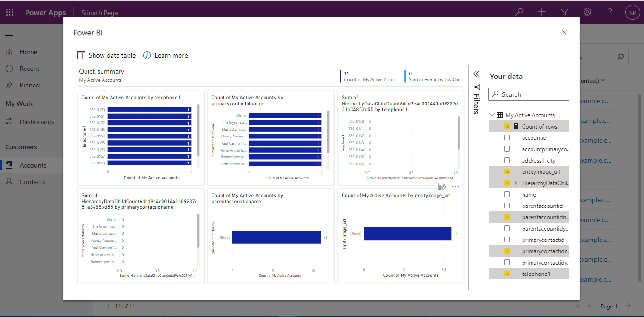Uncheck the Count of rows field
The image size is (644, 317).
(507, 127)
